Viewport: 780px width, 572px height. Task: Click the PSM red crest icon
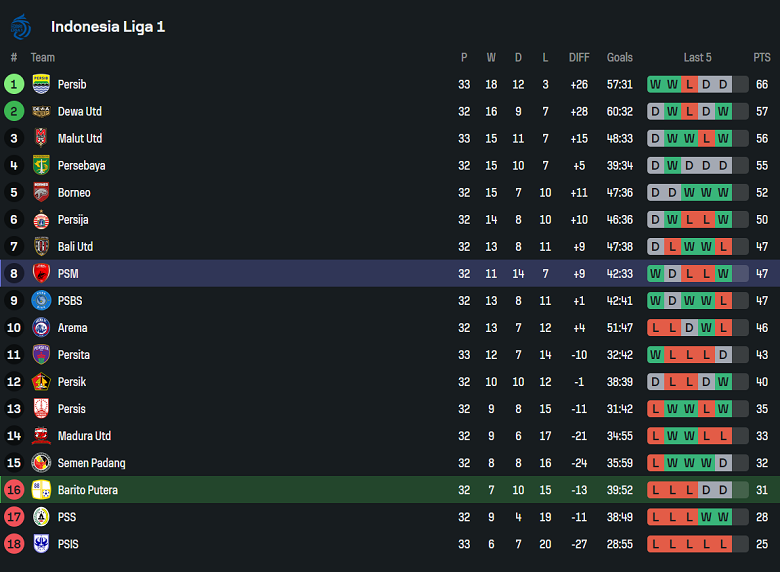pos(41,273)
